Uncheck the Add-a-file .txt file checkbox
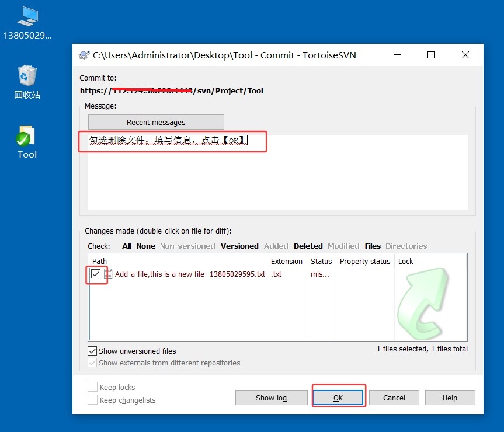Image resolution: width=504 pixels, height=432 pixels. pyautogui.click(x=96, y=274)
